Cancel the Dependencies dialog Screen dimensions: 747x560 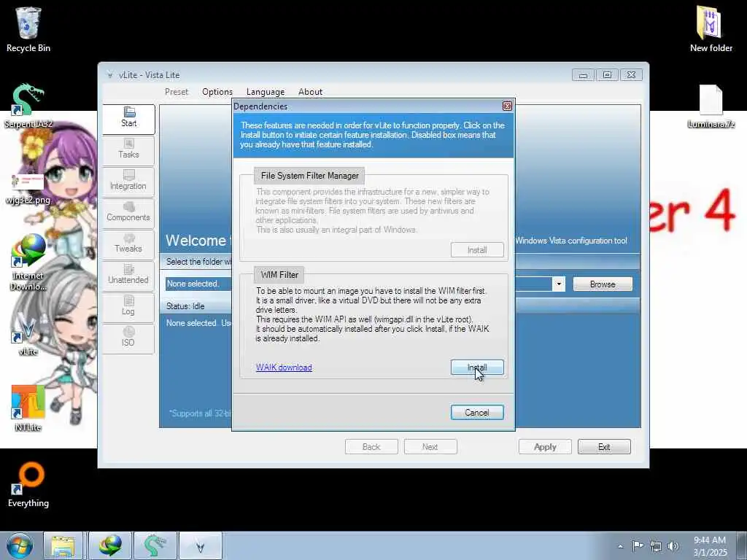tap(477, 413)
